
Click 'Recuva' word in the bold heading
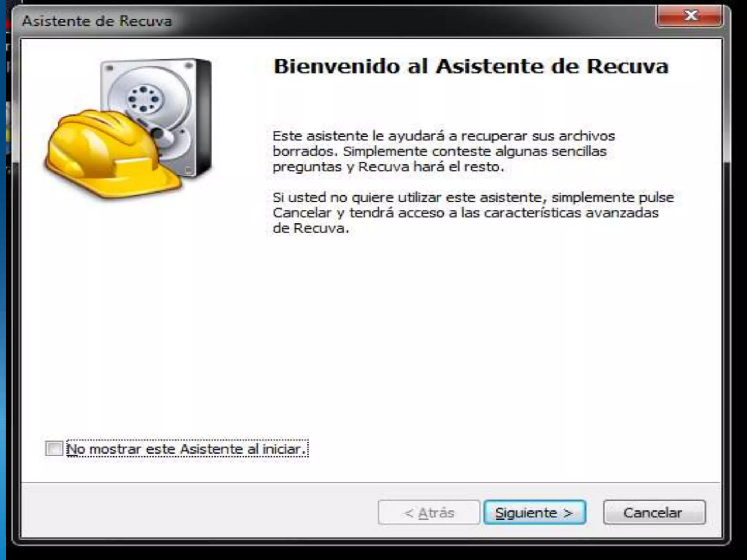[x=627, y=66]
